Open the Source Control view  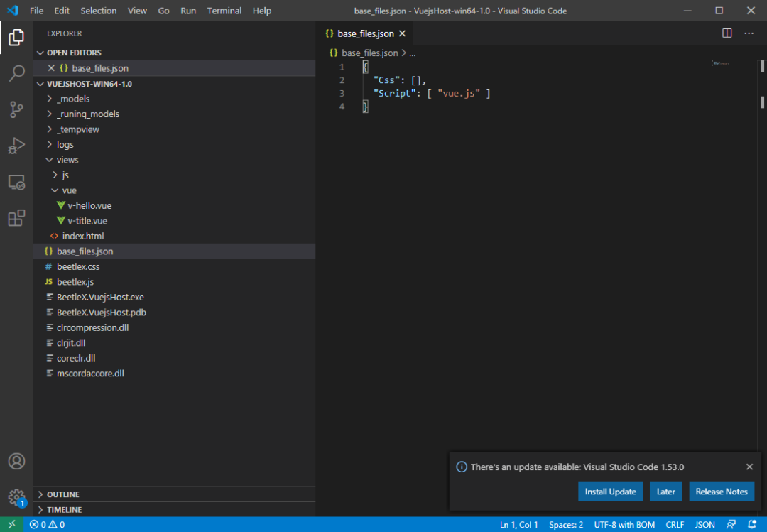(x=16, y=109)
